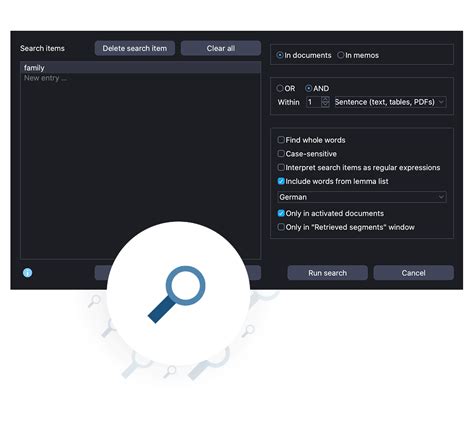The width and height of the screenshot is (474, 426).
Task: Click the "New entry ..." row
Action: pyautogui.click(x=140, y=78)
